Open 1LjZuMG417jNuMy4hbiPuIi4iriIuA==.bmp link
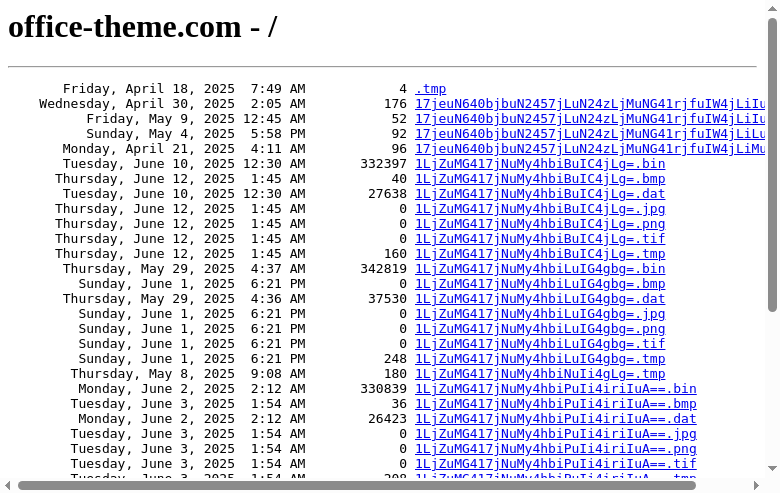Screen dimensions: 780x493 coord(556,403)
